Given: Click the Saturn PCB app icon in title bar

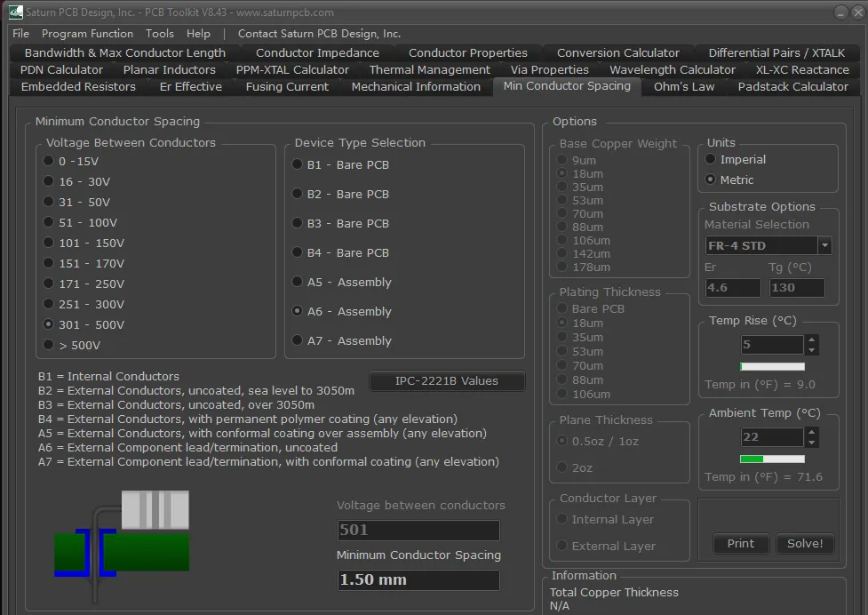Looking at the screenshot, I should (15, 12).
